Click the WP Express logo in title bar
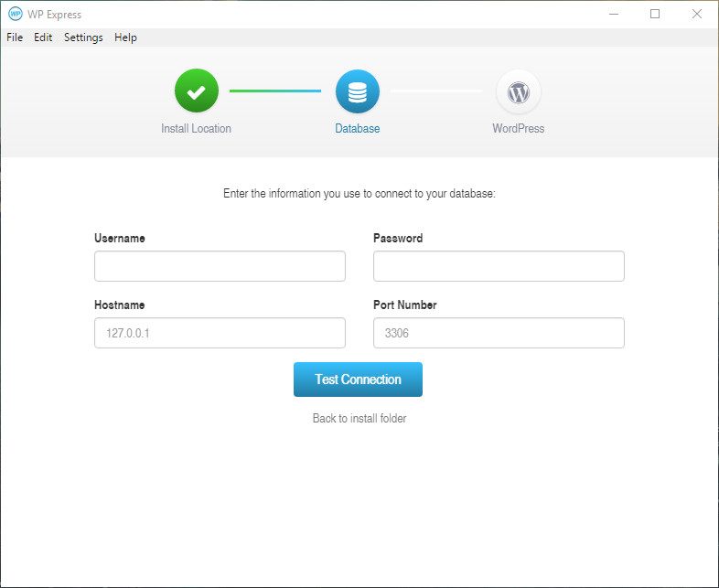This screenshot has height=588, width=719. 16,15
